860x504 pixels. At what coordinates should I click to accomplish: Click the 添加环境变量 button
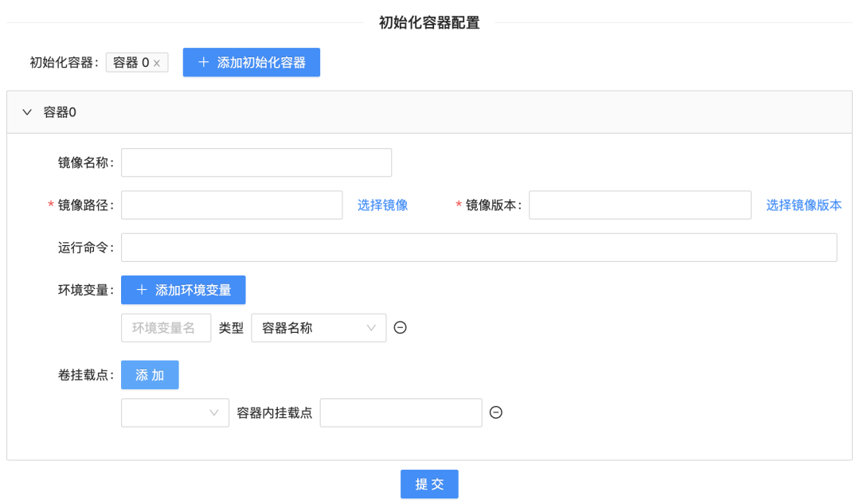click(183, 290)
